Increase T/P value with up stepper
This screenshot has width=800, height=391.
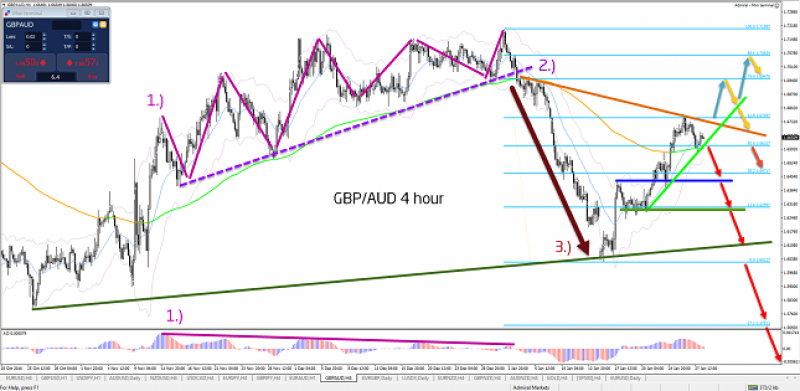point(93,44)
